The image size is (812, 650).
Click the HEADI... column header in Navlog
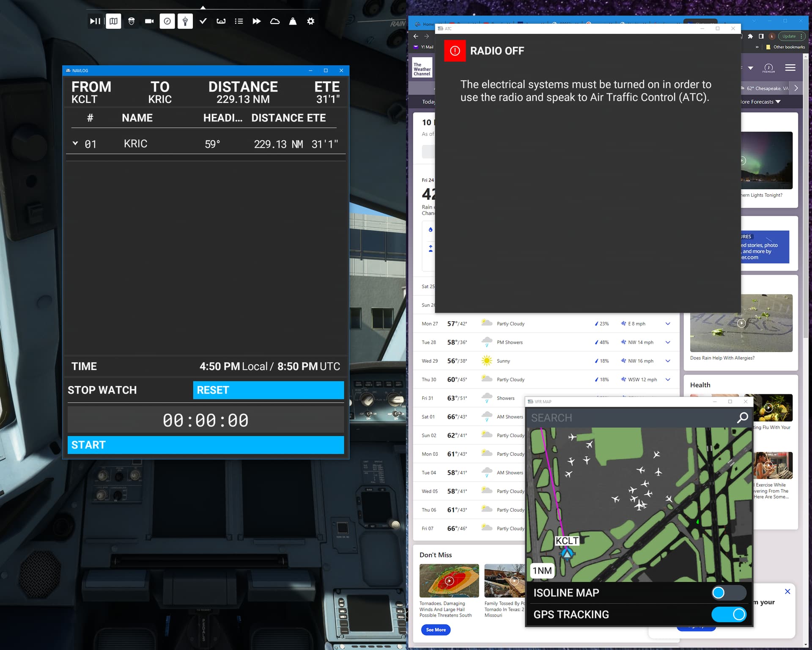click(x=223, y=118)
